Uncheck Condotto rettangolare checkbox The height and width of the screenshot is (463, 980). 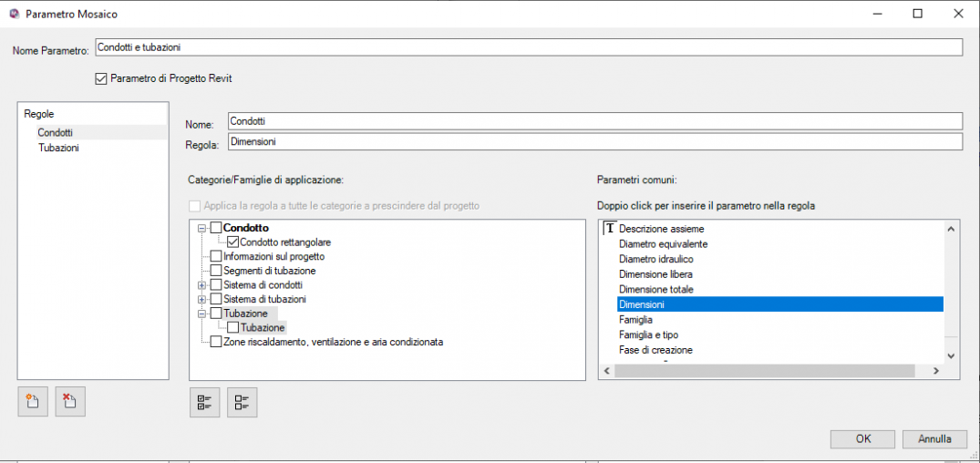[x=232, y=242]
